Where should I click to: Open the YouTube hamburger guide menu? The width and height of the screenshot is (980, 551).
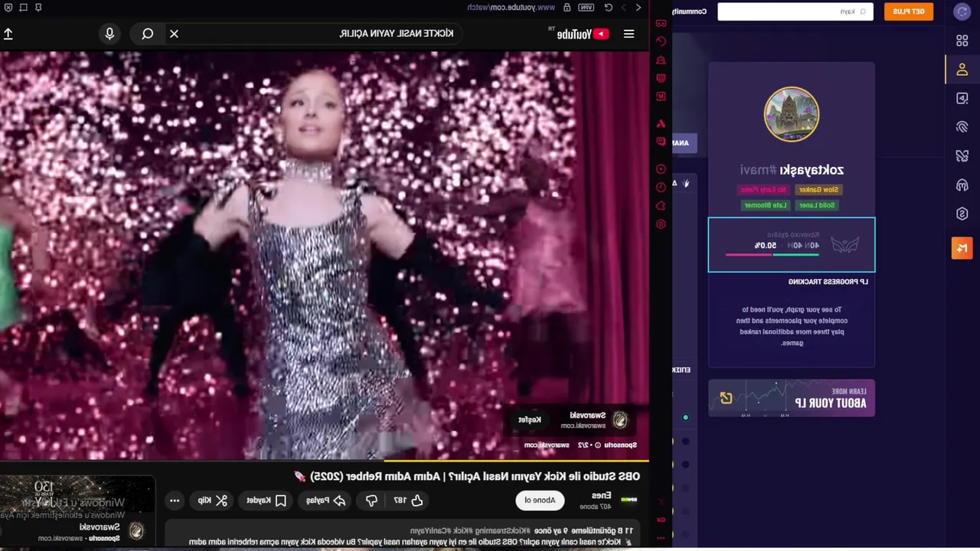point(629,34)
